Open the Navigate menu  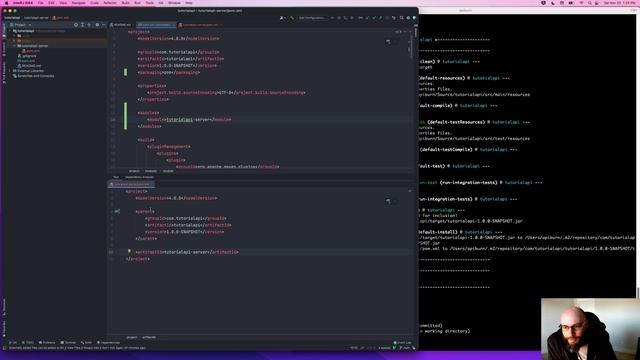[78, 3]
